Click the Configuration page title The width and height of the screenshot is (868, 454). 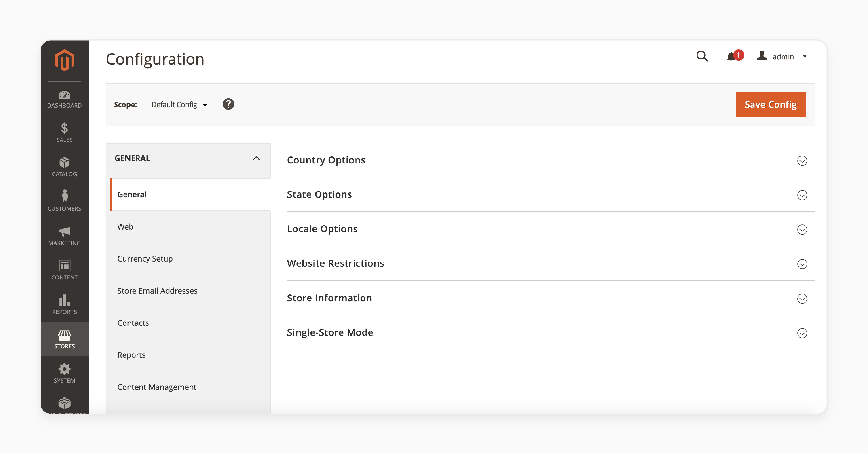(155, 59)
